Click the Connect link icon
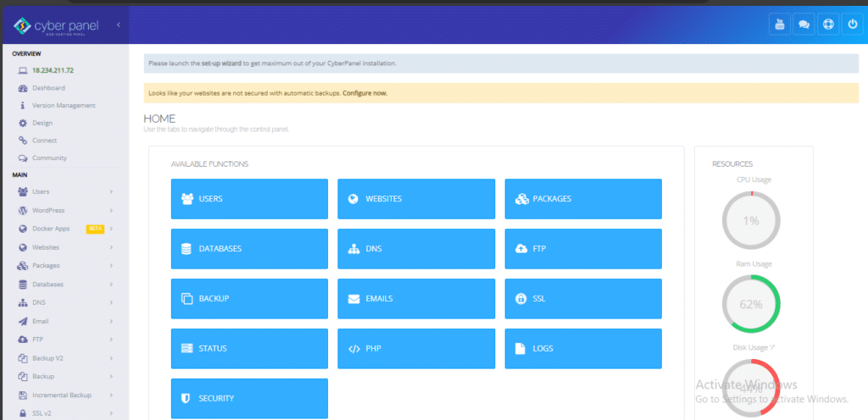This screenshot has height=420, width=868. [x=23, y=141]
